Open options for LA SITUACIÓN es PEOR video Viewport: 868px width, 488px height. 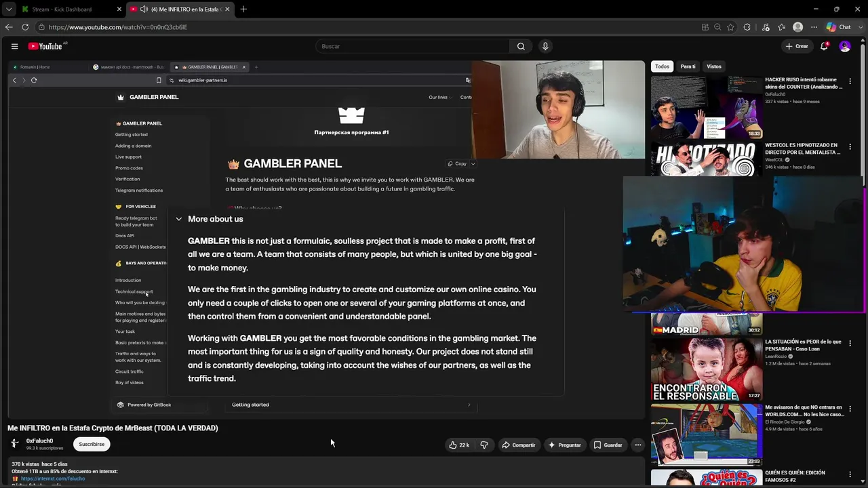(x=850, y=344)
